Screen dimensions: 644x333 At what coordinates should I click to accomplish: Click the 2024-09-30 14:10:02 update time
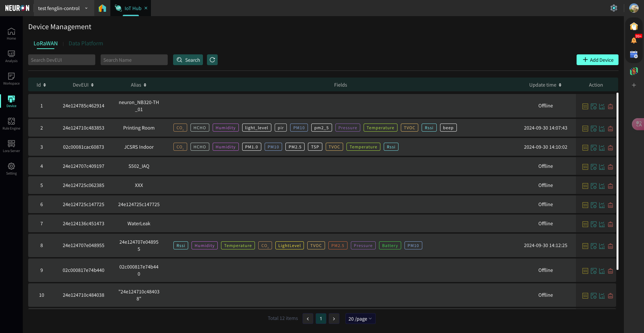point(546,147)
